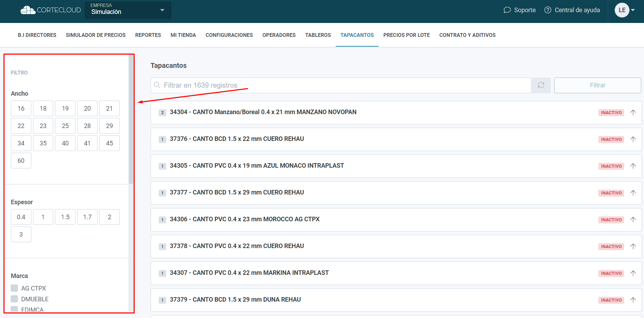Select Ancho 25 filter
The height and width of the screenshot is (318, 644).
coord(65,126)
